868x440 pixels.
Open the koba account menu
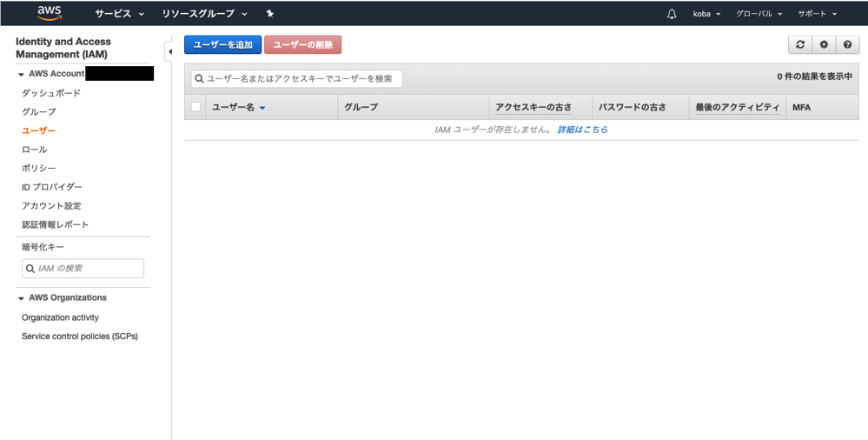(707, 14)
